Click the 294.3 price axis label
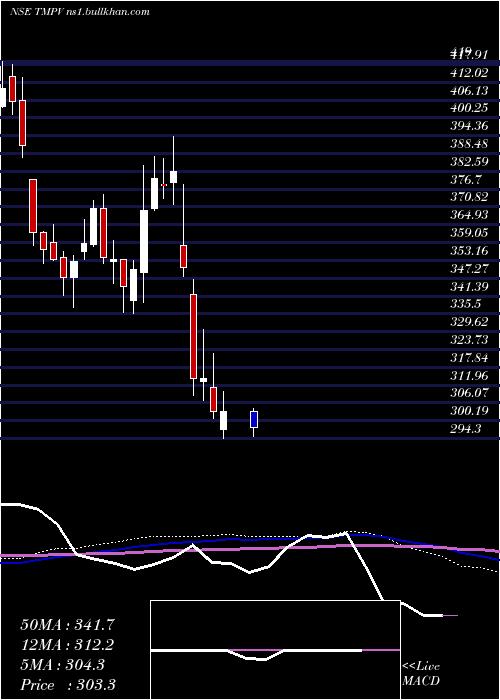 click(x=466, y=429)
